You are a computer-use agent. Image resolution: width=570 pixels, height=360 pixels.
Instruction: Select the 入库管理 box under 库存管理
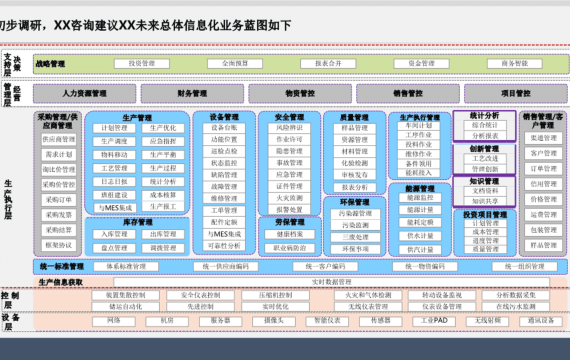coord(114,234)
